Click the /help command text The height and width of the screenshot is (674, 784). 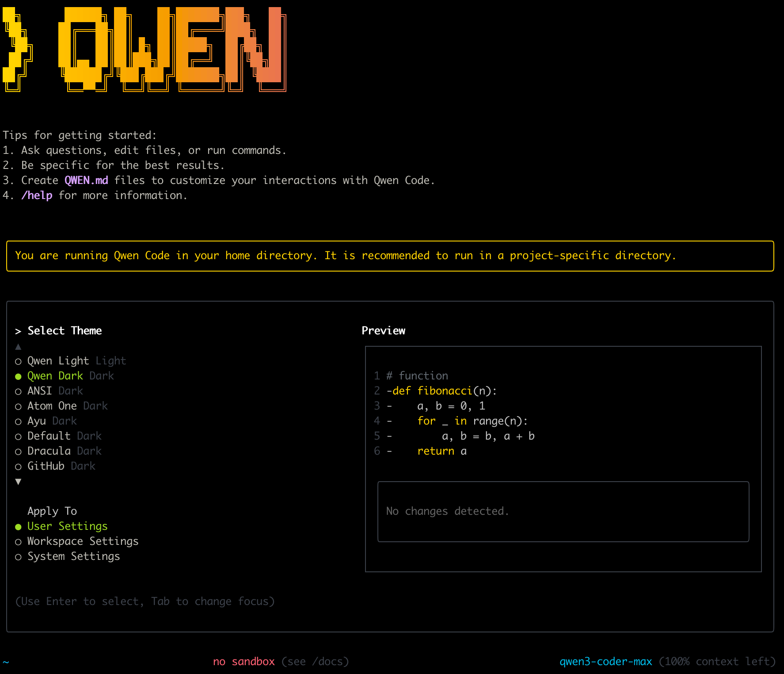[37, 195]
